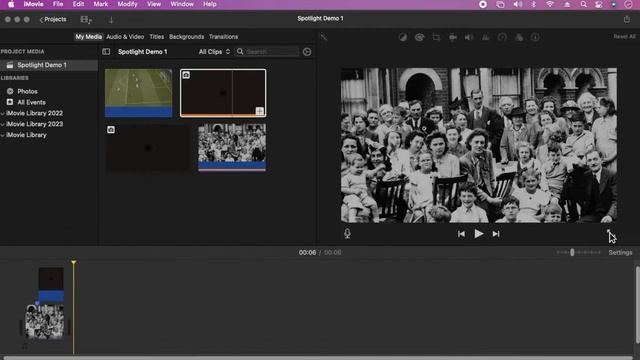Open the Wi-Fi status menu
This screenshot has width=640, height=360.
550,4
